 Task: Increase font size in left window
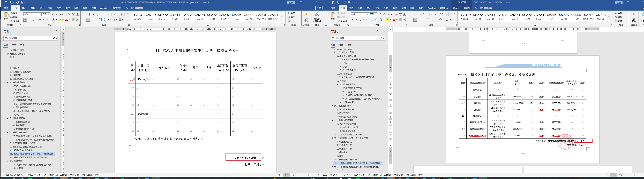coord(52,14)
